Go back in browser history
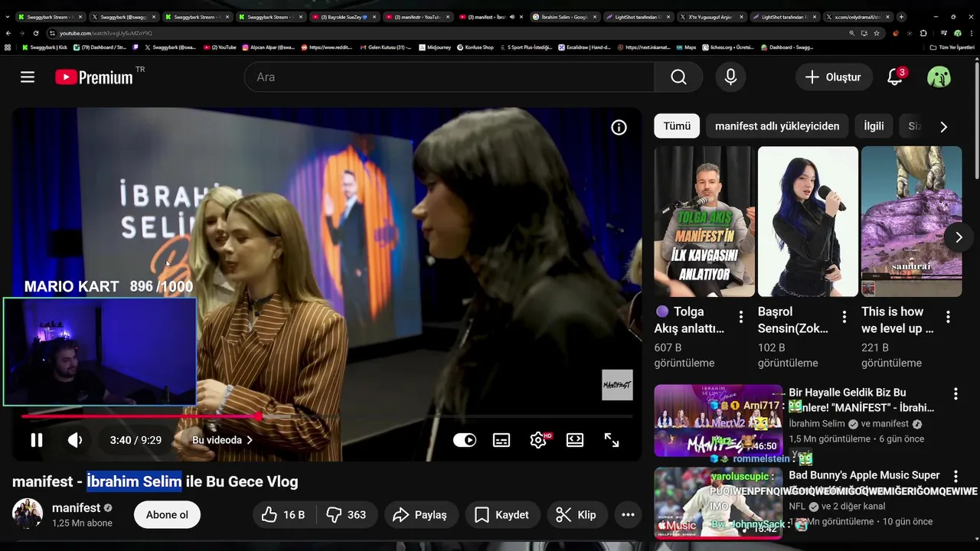This screenshot has height=551, width=980. coord(8,33)
